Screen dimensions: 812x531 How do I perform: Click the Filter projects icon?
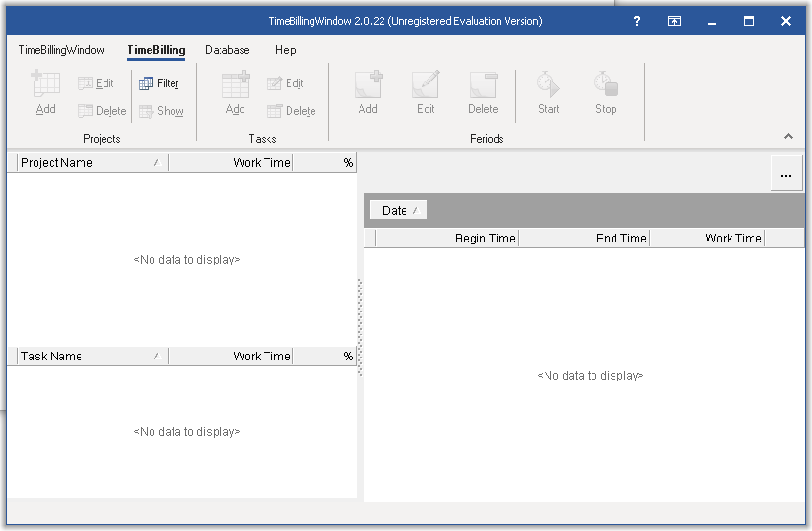147,83
